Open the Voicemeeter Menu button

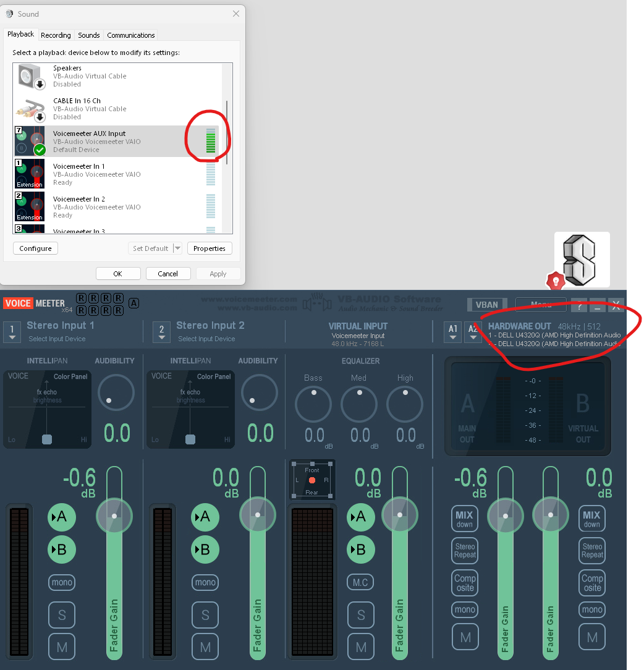tap(541, 305)
